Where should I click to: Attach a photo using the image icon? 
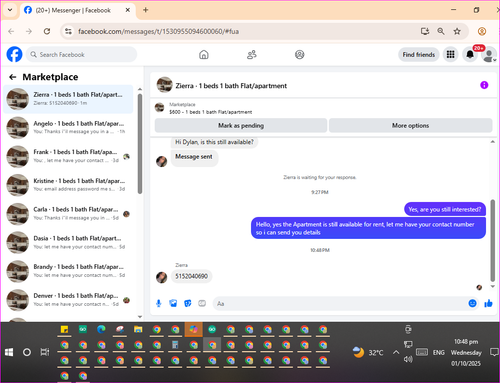click(173, 303)
